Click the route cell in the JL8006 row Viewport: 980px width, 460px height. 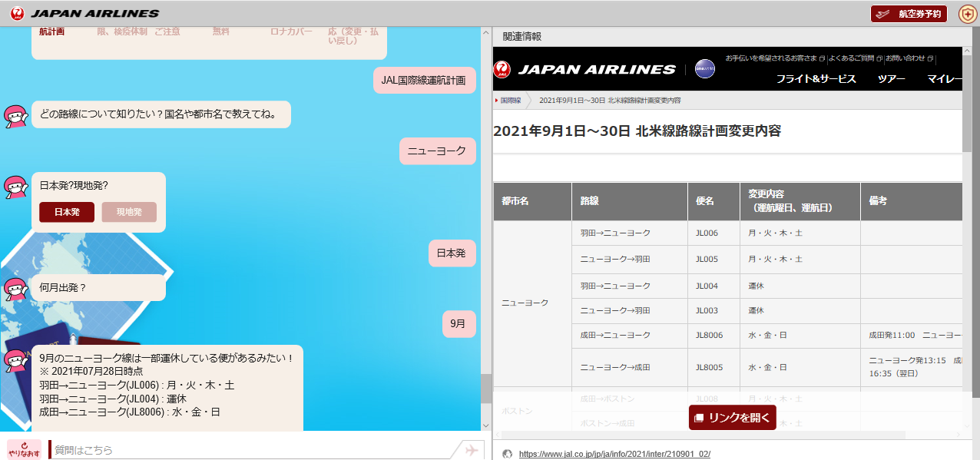coord(629,336)
